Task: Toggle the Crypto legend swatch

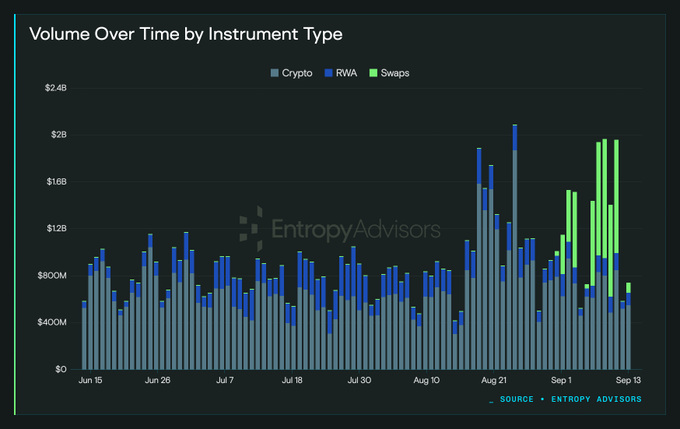Action: click(275, 73)
